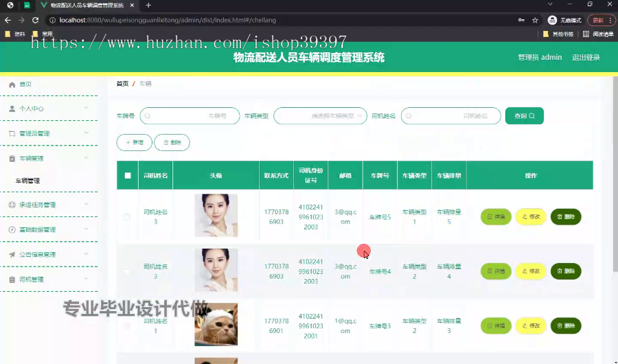Click the site info icon before localhost
This screenshot has width=618, height=364.
pos(52,20)
